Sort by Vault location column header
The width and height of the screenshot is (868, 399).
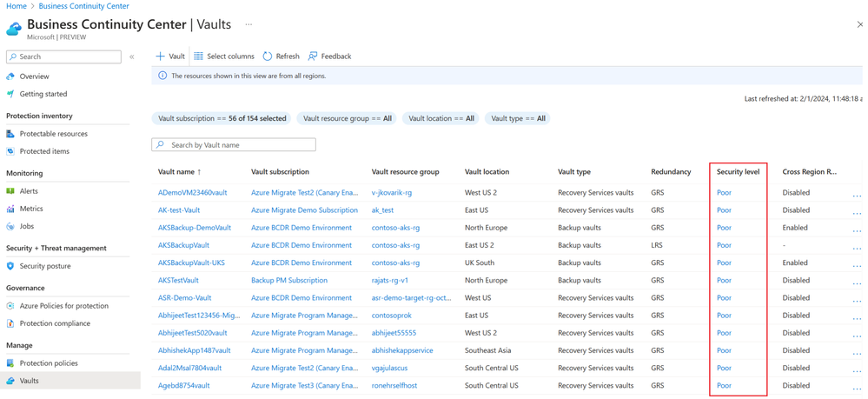pyautogui.click(x=487, y=172)
